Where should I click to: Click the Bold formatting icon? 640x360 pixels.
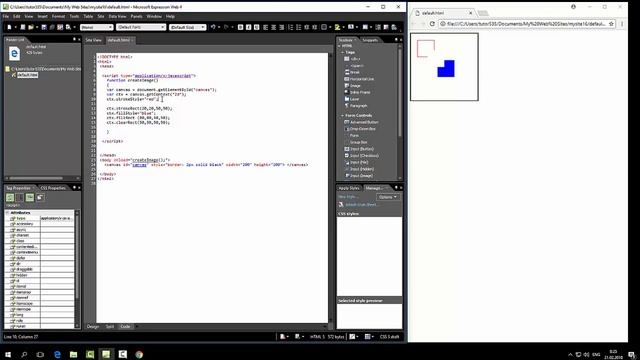pos(240,27)
